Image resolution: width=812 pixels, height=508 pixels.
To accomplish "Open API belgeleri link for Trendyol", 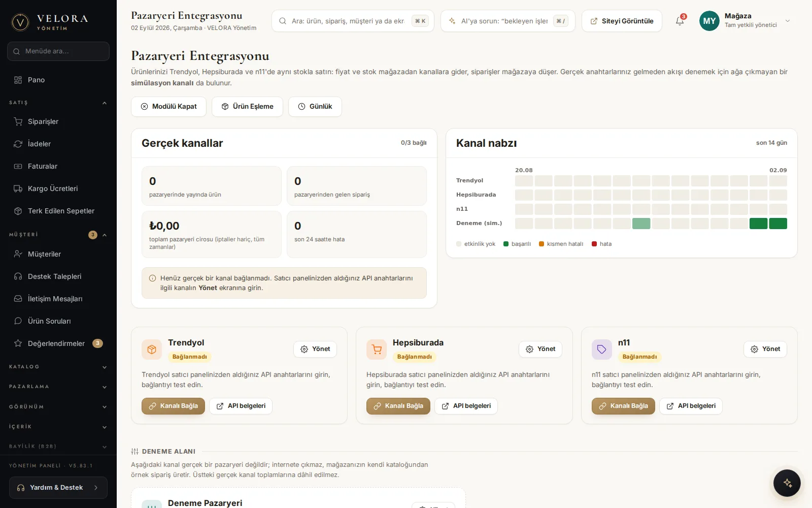I will tap(241, 406).
